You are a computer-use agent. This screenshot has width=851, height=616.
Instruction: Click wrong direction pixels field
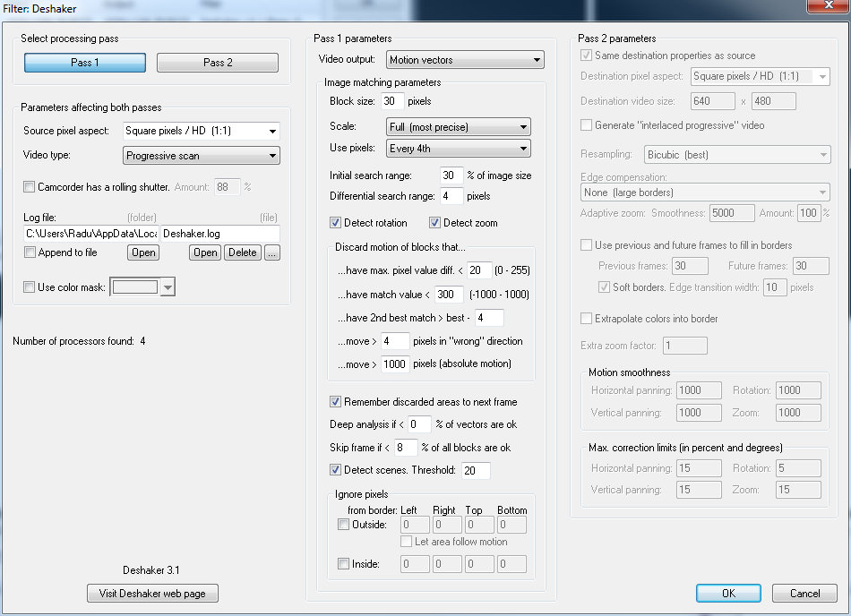click(x=395, y=341)
